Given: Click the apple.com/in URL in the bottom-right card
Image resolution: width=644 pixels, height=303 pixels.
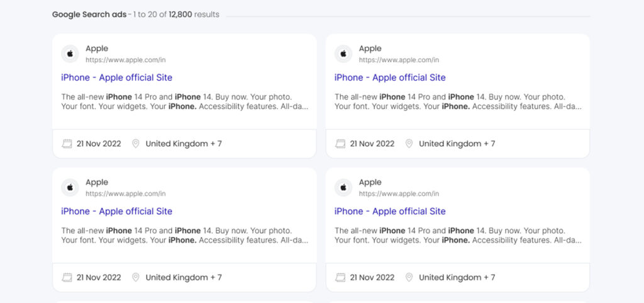Looking at the screenshot, I should click(399, 193).
